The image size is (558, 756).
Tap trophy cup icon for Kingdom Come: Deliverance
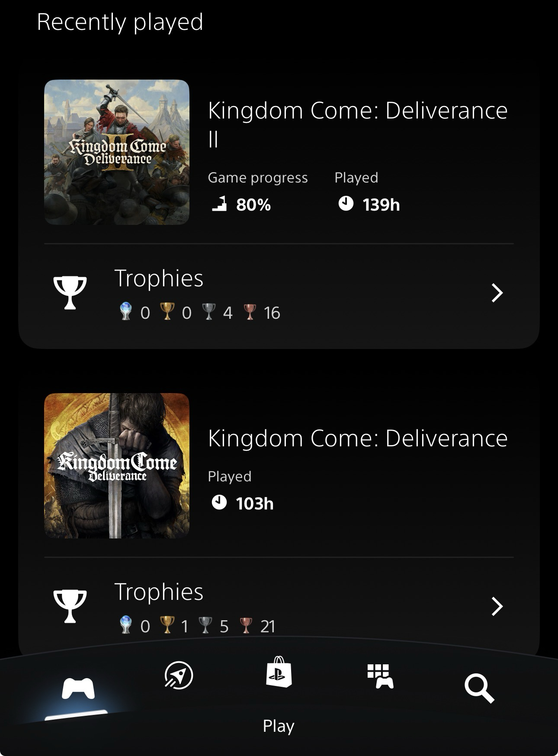[x=70, y=606]
